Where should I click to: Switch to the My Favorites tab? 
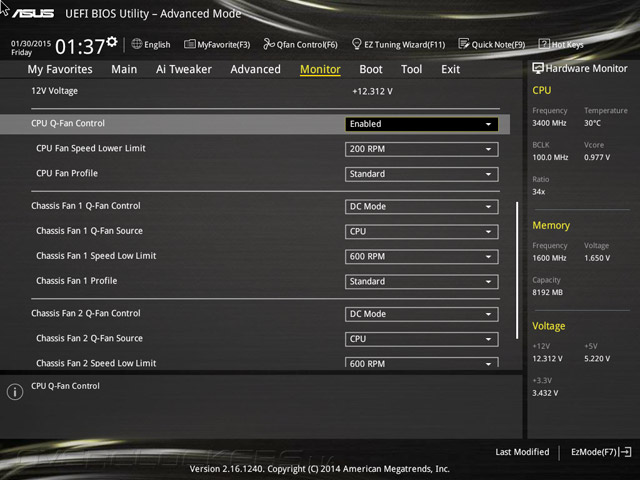[x=60, y=69]
